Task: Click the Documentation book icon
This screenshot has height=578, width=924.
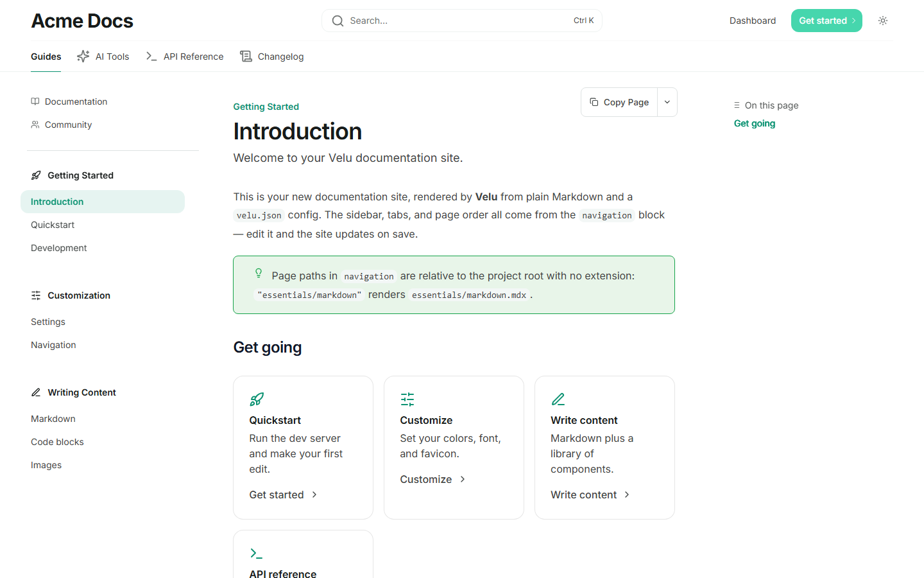Action: point(35,101)
